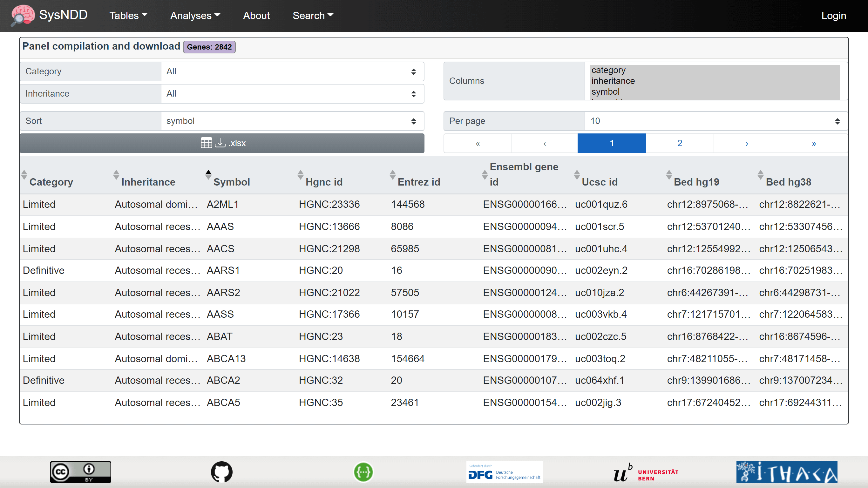Click the DFG Deutsche Forschungsgemeinschaft logo
868x488 pixels.
coord(505,472)
